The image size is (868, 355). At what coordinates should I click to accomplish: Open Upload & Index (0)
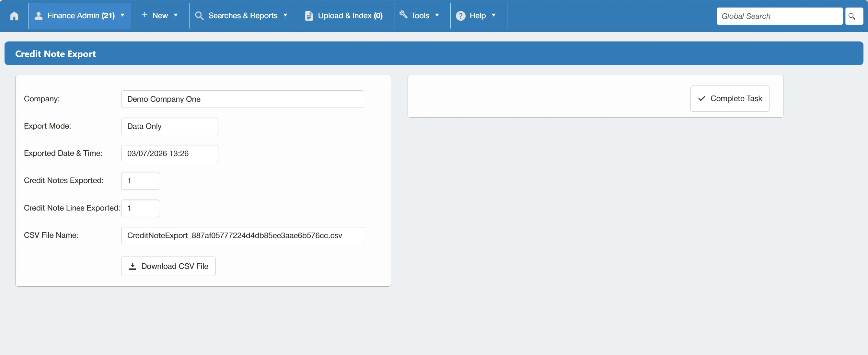tap(350, 16)
